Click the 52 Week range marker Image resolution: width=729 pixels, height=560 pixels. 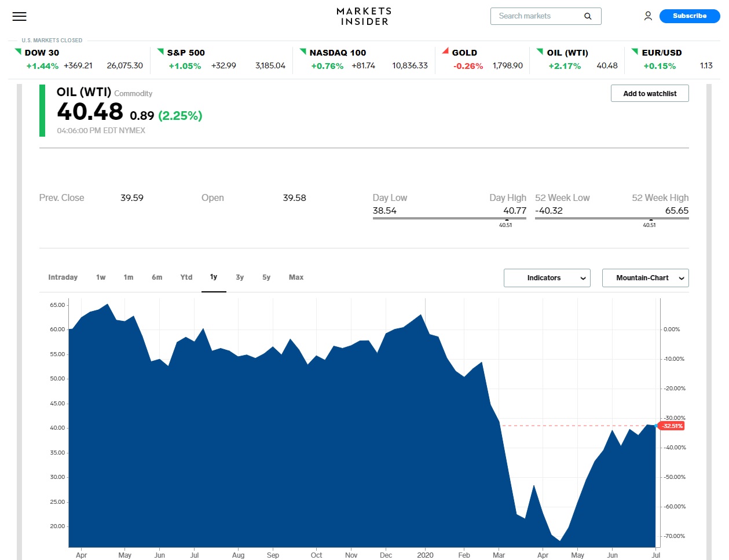[x=650, y=219]
